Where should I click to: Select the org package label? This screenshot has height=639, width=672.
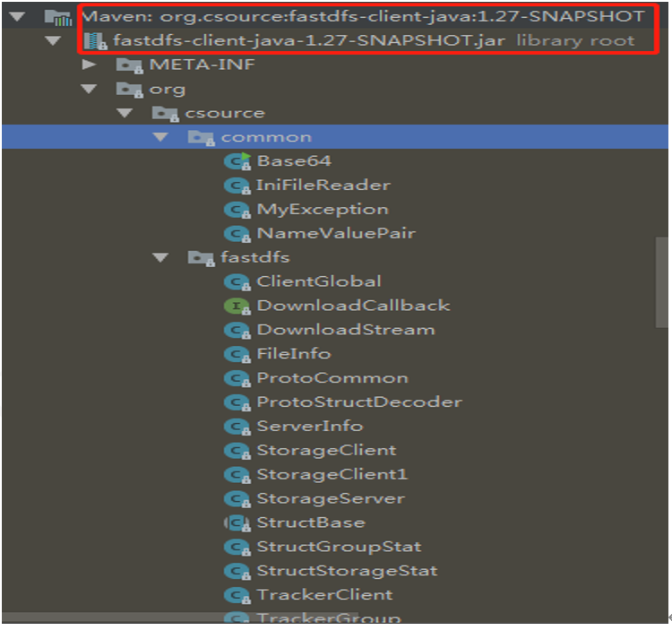[168, 90]
